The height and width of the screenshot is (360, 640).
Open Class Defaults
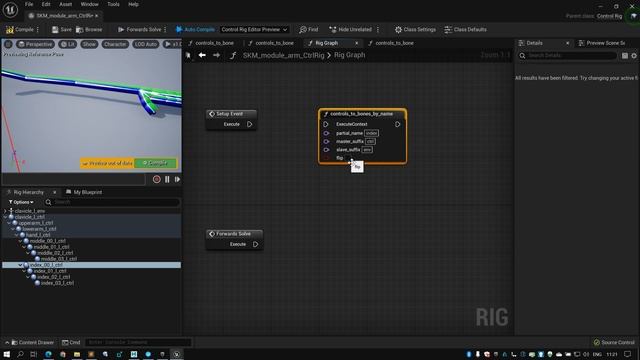point(465,29)
